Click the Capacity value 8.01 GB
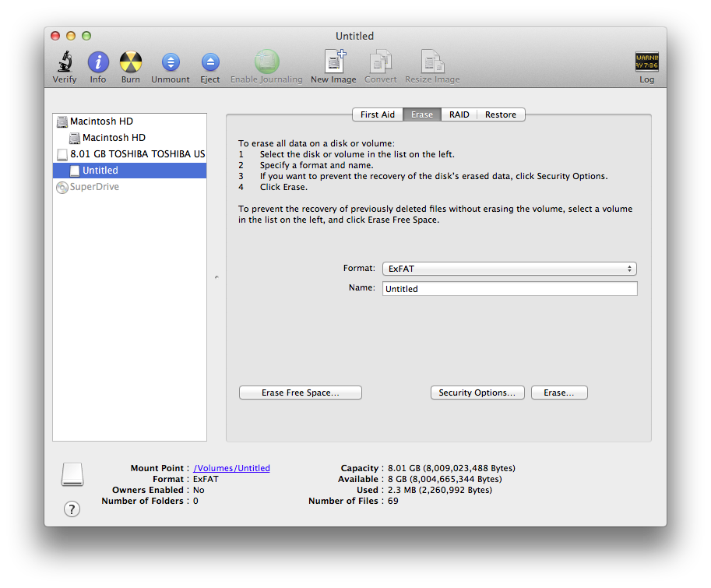The image size is (711, 588). pyautogui.click(x=451, y=468)
